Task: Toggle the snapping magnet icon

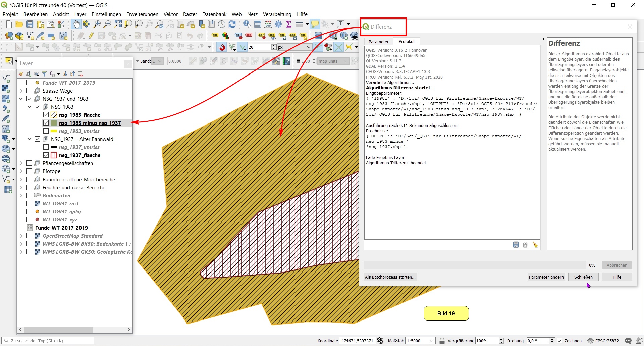Action: (221, 47)
